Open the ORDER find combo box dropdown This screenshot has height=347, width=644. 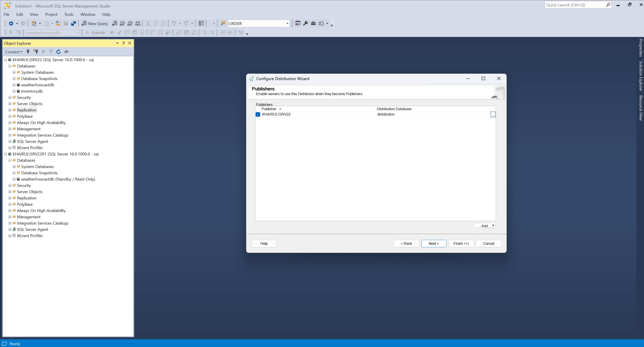coord(287,24)
